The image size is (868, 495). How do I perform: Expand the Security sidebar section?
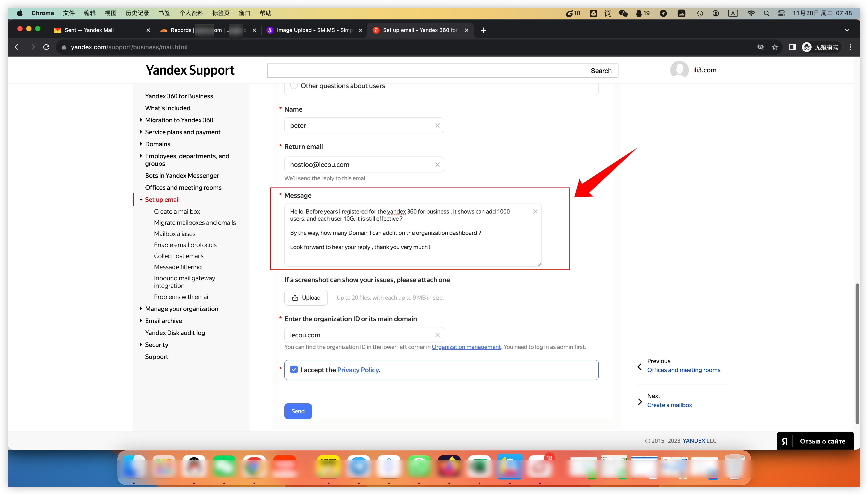[x=141, y=345]
